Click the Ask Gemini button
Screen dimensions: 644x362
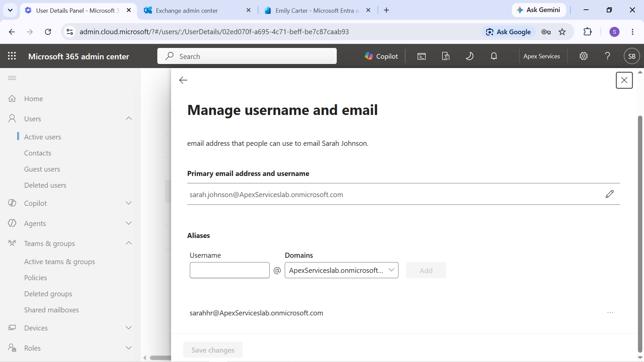coord(539,10)
